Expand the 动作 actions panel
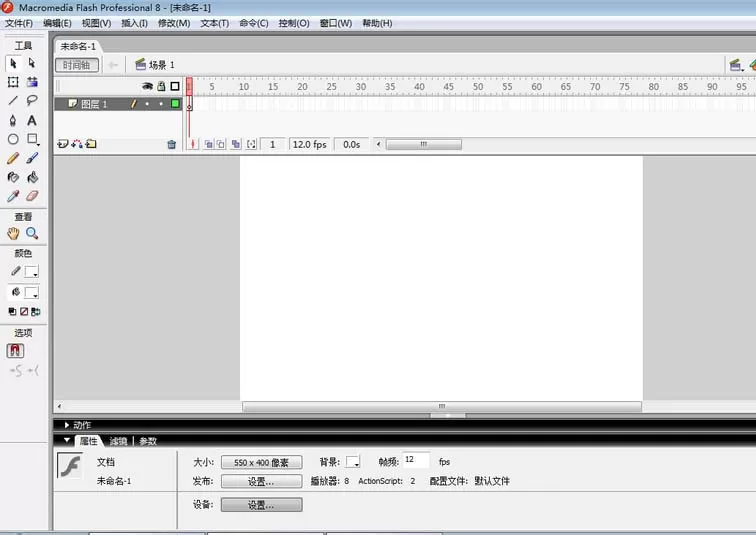 pyautogui.click(x=67, y=425)
